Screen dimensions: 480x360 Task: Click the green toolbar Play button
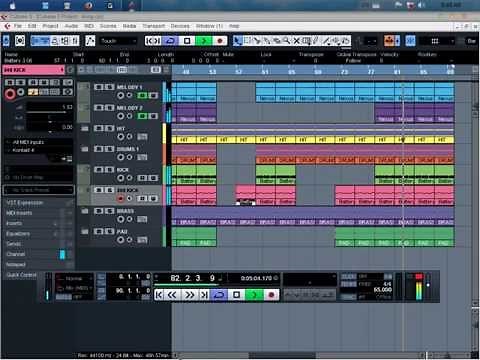[x=203, y=41]
